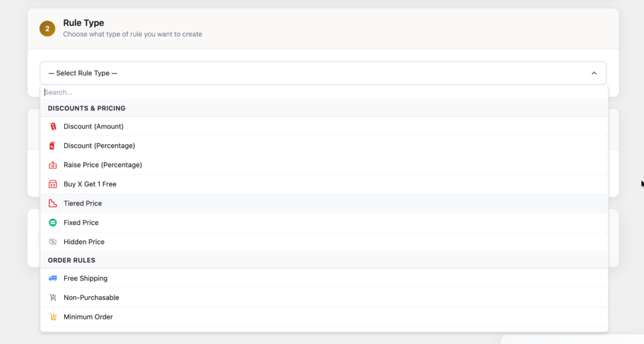The height and width of the screenshot is (344, 644).
Task: Click the chevron arrow on rule type select
Action: (x=594, y=73)
